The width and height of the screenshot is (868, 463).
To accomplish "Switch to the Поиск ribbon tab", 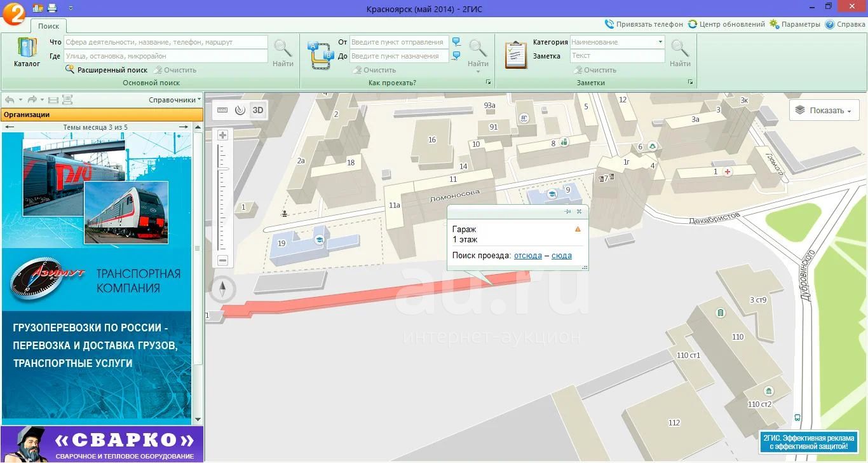I will [48, 26].
